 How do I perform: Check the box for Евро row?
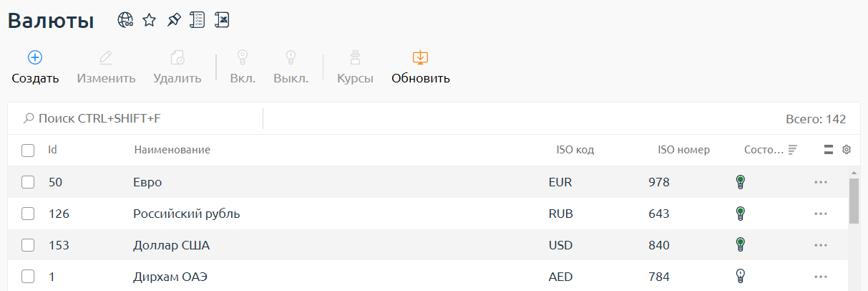28,182
